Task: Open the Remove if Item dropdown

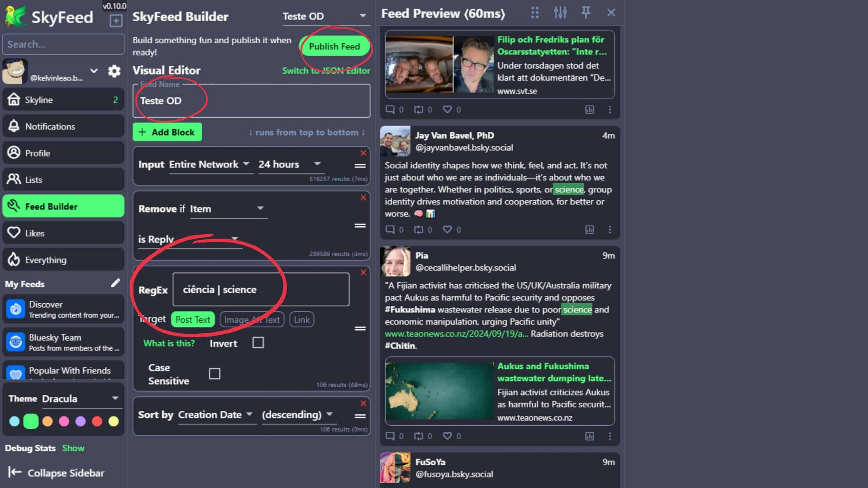Action: pyautogui.click(x=228, y=209)
